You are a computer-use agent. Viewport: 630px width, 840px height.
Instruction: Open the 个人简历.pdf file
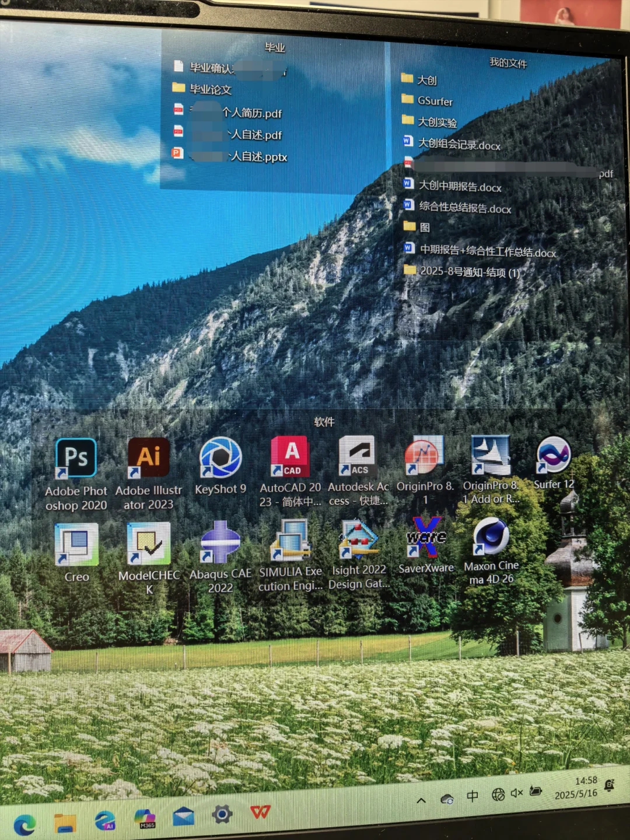point(228,112)
